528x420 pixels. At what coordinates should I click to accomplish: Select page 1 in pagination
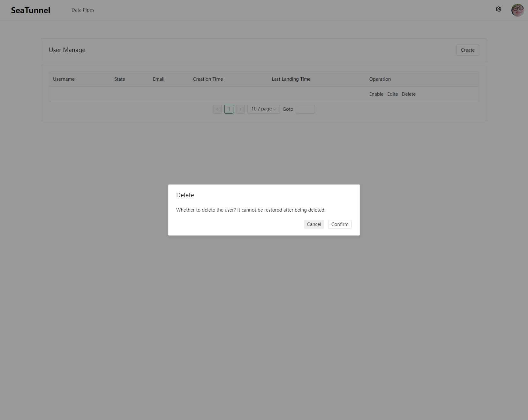pos(229,109)
